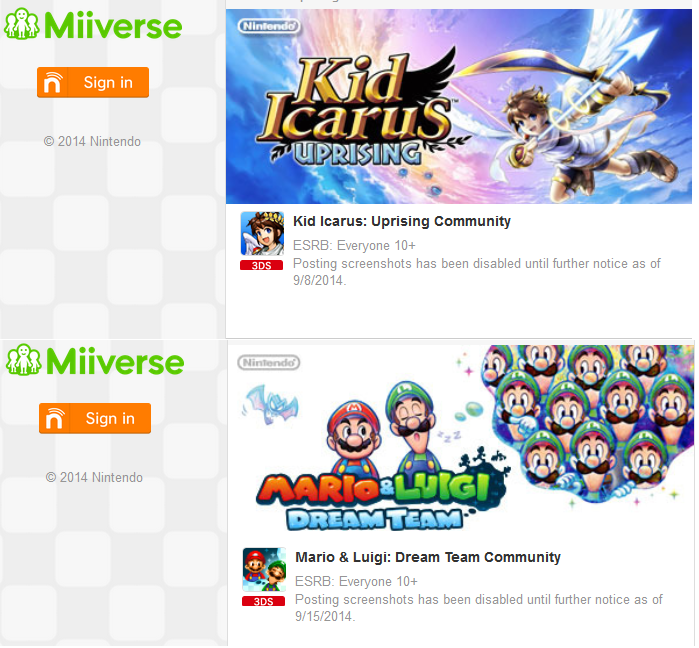Click the lower 2014 Nintendo copyright text
This screenshot has width=699, height=648.
94,477
